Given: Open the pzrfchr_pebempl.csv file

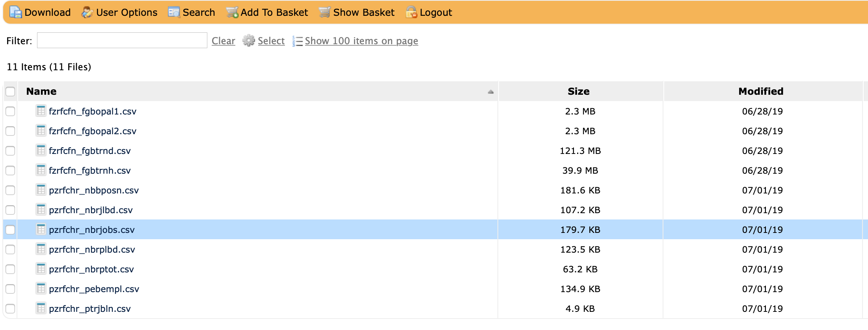Looking at the screenshot, I should pos(94,289).
